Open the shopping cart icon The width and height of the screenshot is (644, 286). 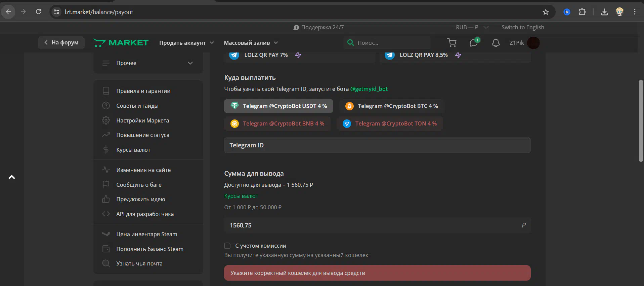452,43
